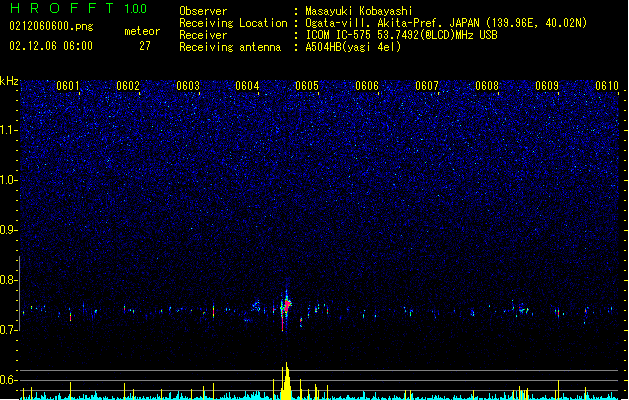Click the 0603 time marker
Screen dimensions: 629x400
click(x=188, y=86)
